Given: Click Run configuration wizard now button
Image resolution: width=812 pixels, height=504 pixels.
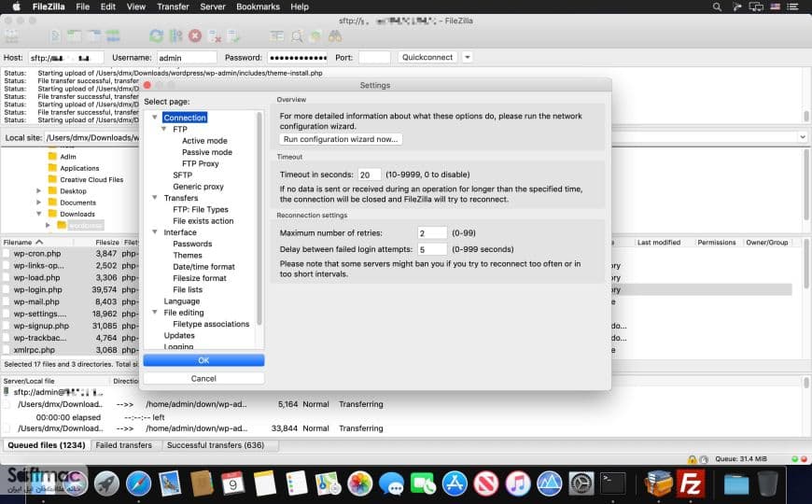Looking at the screenshot, I should 341,139.
